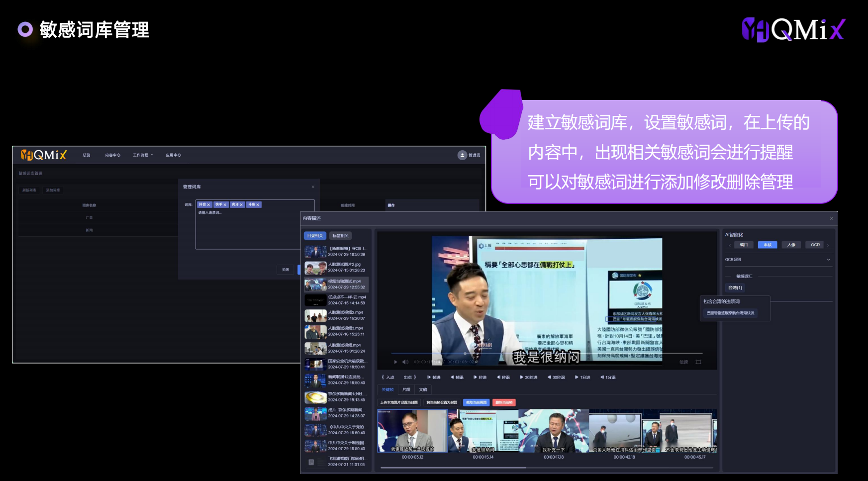
Task: Close the 内容描述 dialog
Action: (x=831, y=218)
